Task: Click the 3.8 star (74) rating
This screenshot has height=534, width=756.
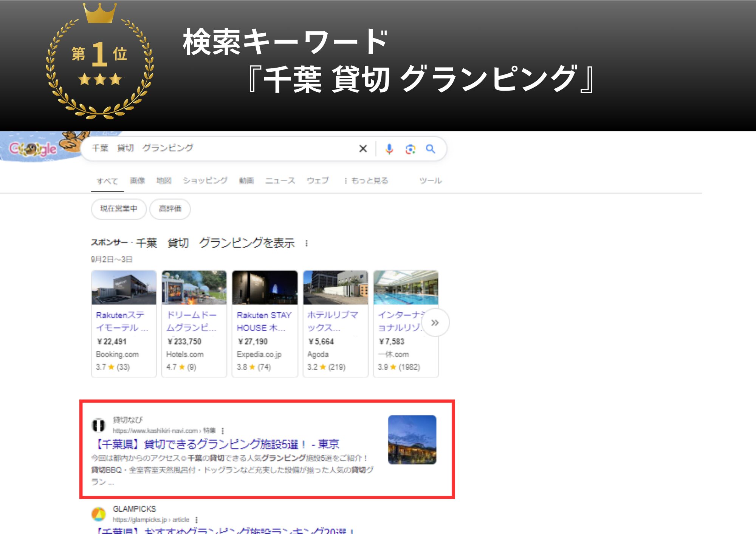Action: tap(254, 367)
